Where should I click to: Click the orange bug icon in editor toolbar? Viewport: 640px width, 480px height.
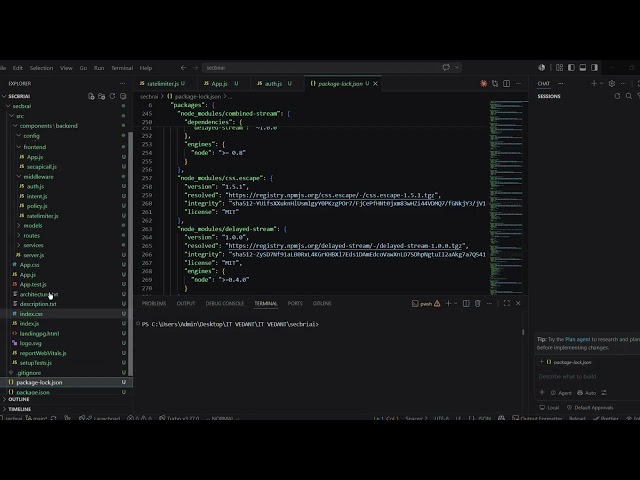tap(483, 83)
